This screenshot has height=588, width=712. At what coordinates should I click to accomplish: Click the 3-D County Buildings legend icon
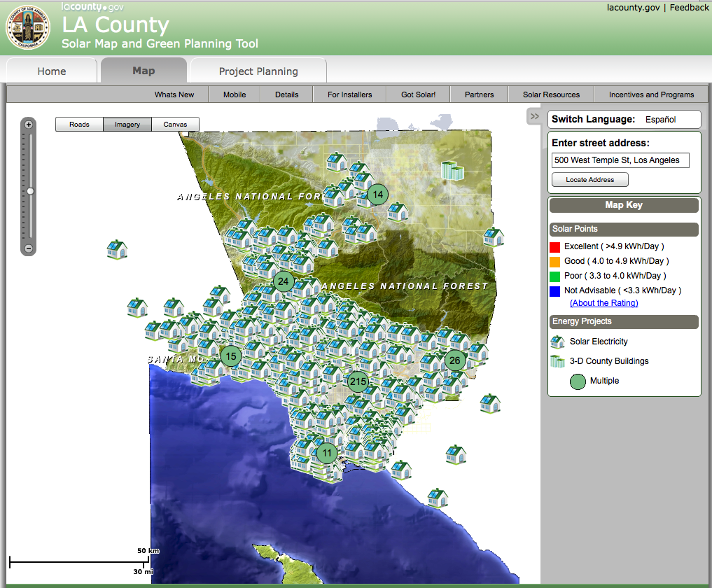pyautogui.click(x=557, y=361)
